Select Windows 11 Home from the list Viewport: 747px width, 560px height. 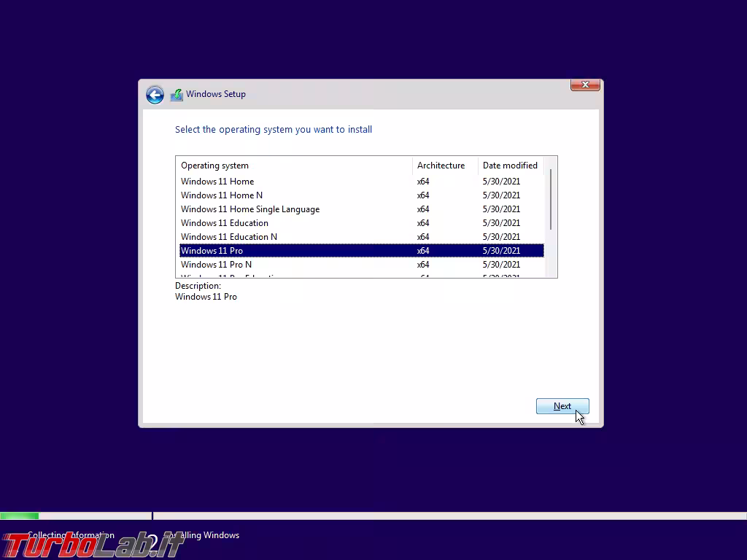217,182
